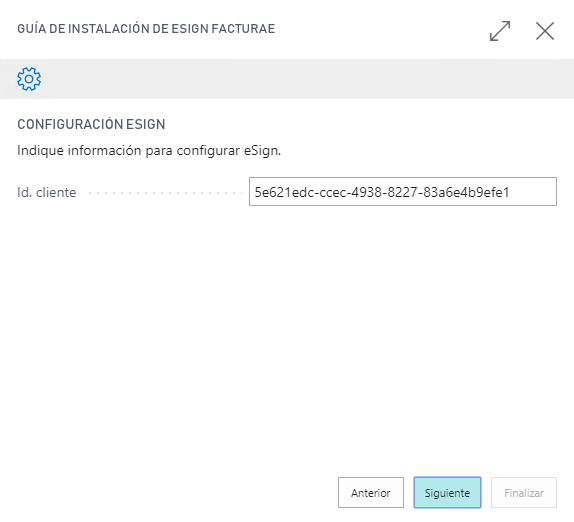Place cursor after 83a6e4b9efe1 in client ID

510,192
